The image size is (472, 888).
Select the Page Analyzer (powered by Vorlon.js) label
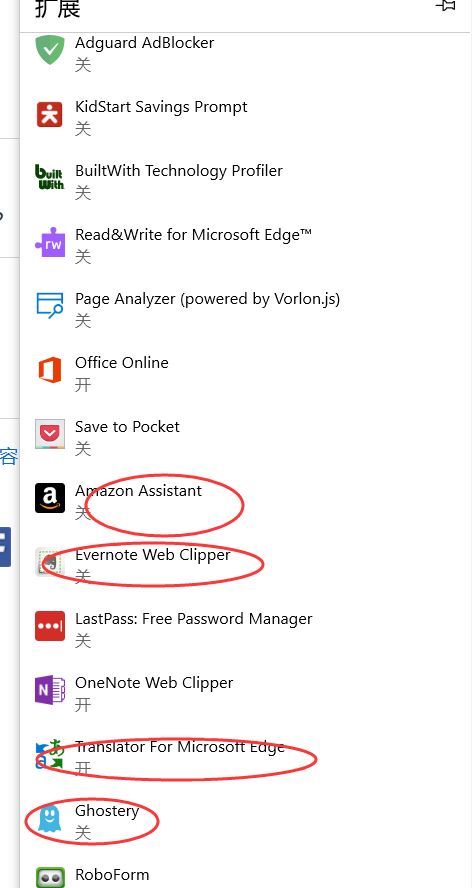click(207, 299)
